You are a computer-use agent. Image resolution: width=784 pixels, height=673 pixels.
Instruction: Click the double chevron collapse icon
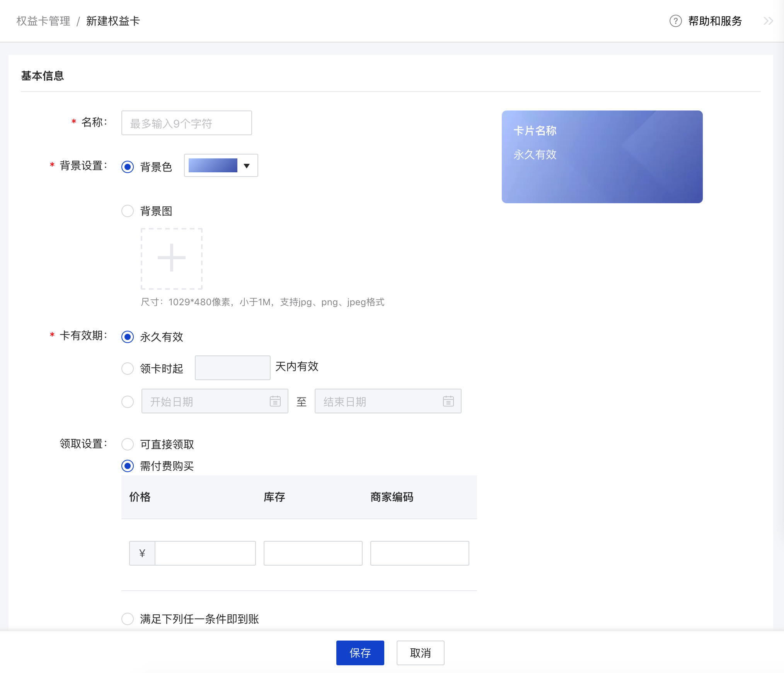[x=768, y=21]
